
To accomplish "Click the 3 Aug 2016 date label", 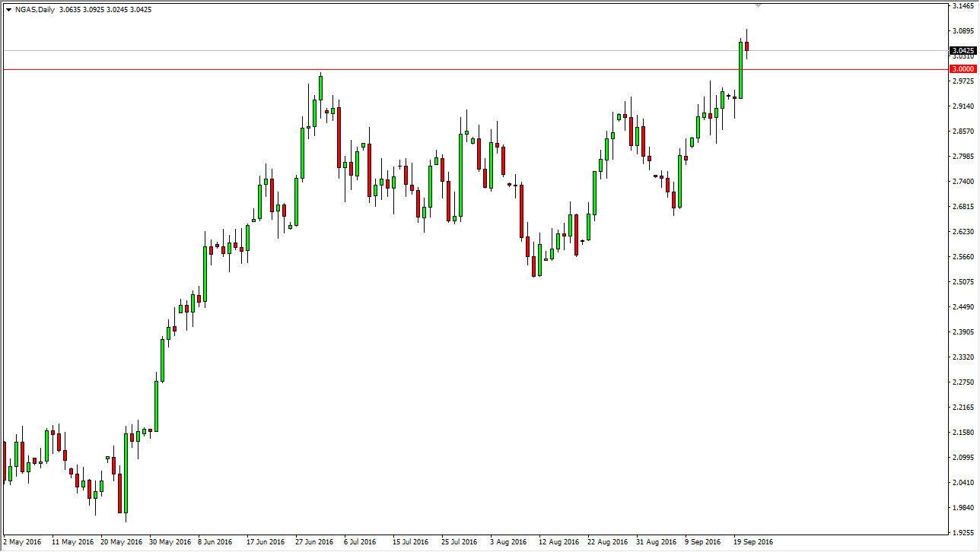I will tap(508, 542).
